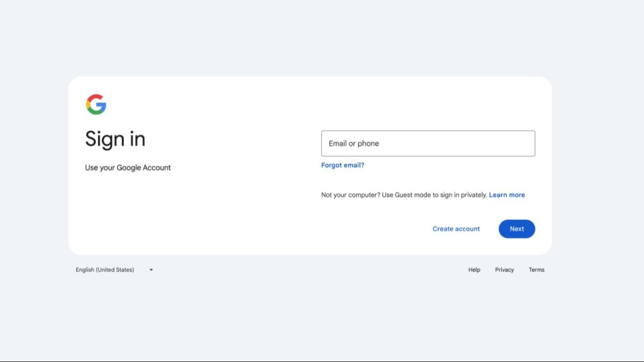This screenshot has height=362, width=644.
Task: Click the Sign in heading
Action: (x=115, y=139)
